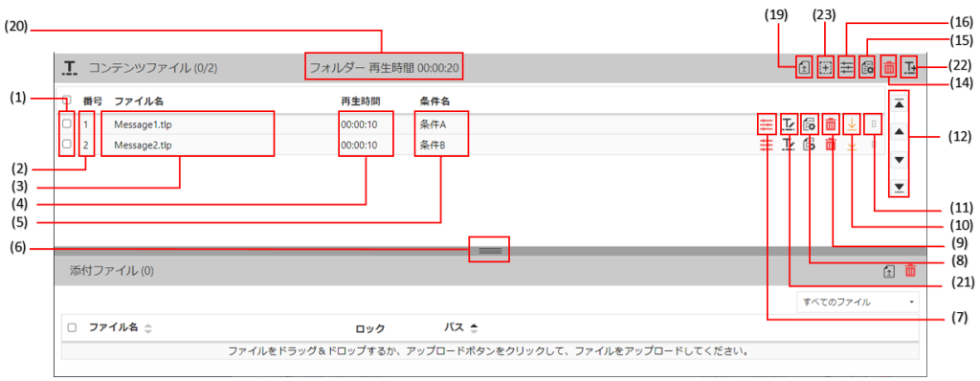This screenshot has width=980, height=381.
Task: Click the T-pencil edit icon for Message2.tlp
Action: [x=789, y=146]
